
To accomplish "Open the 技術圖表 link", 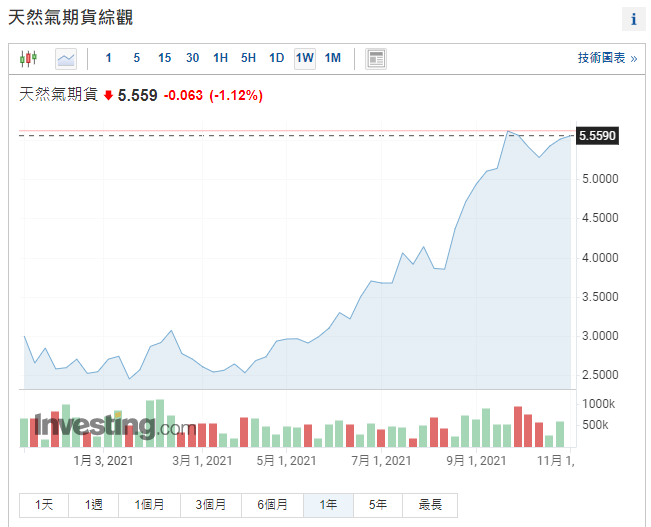I will [x=606, y=58].
